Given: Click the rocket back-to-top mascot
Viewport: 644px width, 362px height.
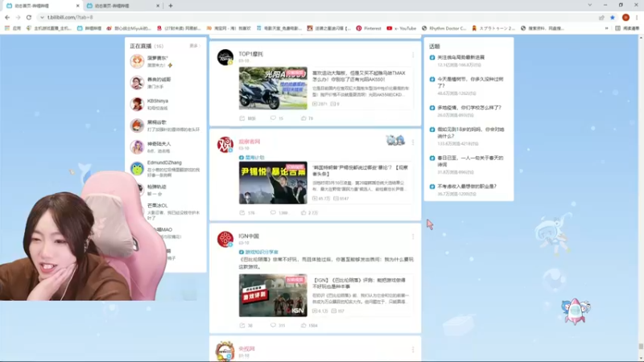Looking at the screenshot, I should pyautogui.click(x=575, y=311).
